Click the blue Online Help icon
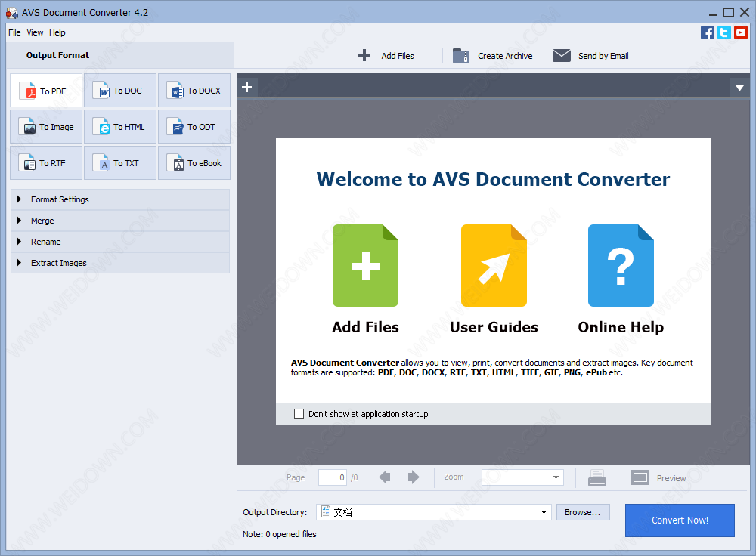 pyautogui.click(x=621, y=265)
